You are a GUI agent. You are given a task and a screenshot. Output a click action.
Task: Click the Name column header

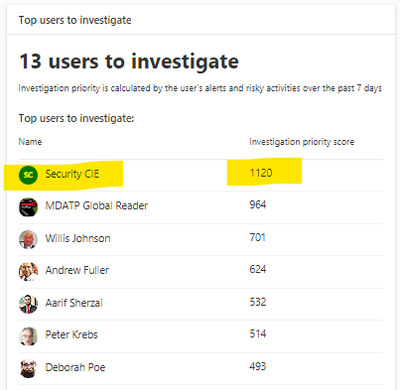[x=30, y=142]
